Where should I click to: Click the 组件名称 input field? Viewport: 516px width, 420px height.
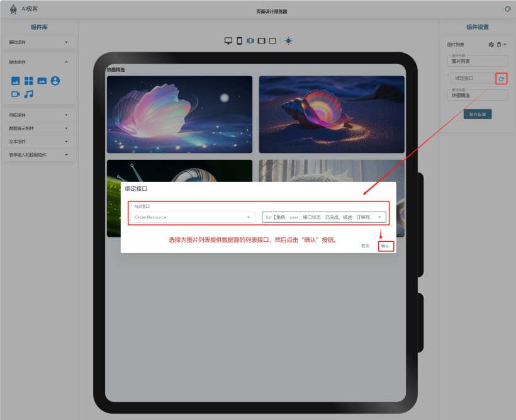[477, 61]
